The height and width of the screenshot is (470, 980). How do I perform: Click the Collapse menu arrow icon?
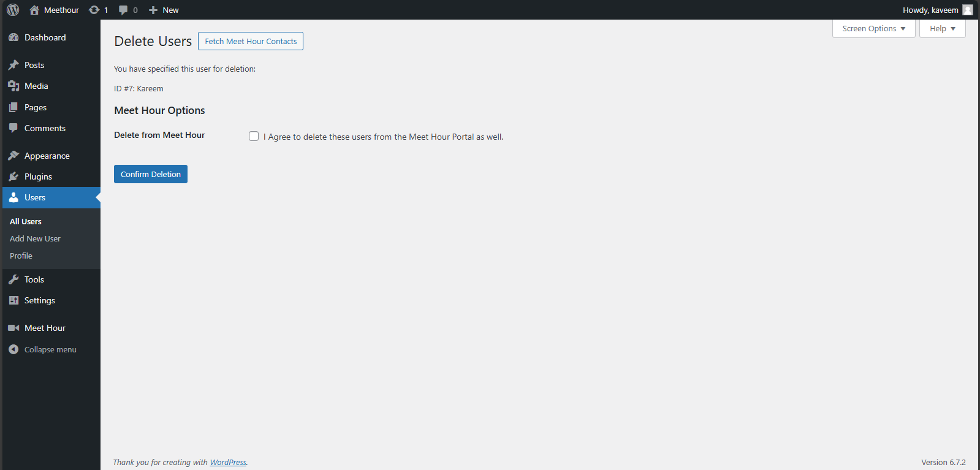pyautogui.click(x=13, y=349)
